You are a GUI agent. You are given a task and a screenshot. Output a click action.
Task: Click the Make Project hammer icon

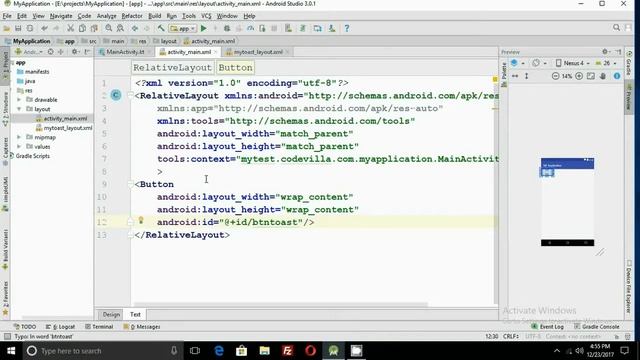click(161, 29)
